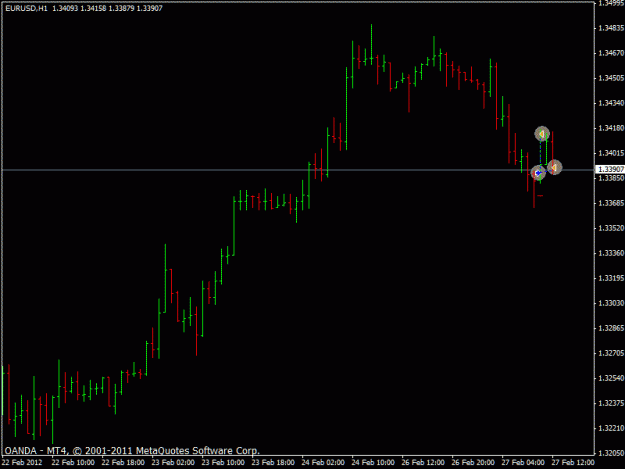This screenshot has width=625, height=469.
Task: Click the 27 Feb 04:00 time axis label
Action: pos(523,463)
